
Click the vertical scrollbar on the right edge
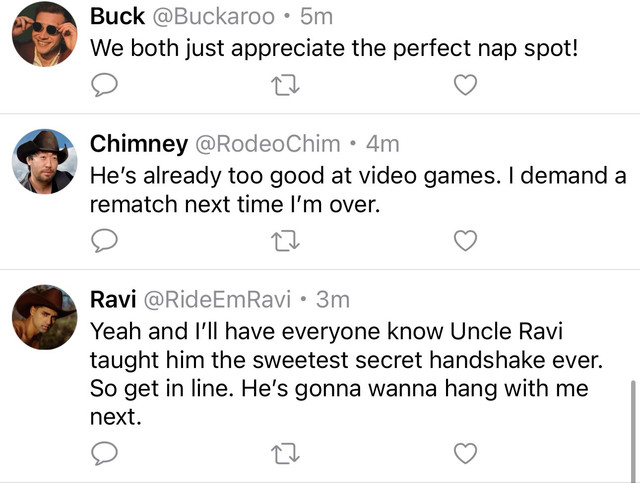coord(633,431)
